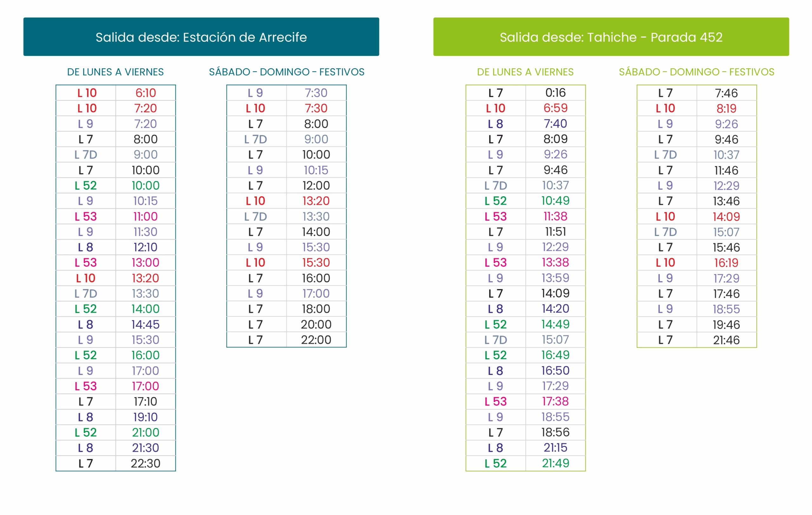Click the Tahiche - Parada 452 green banner

611,37
